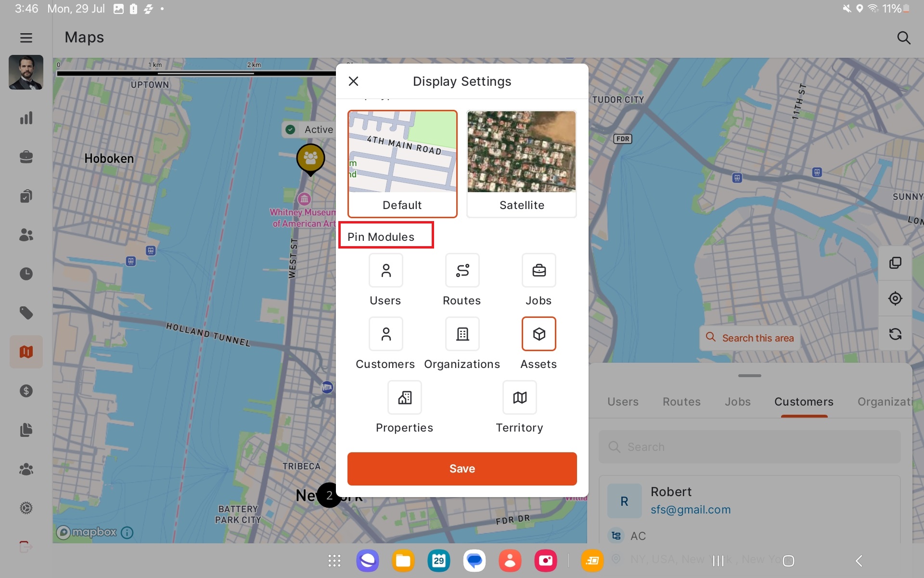
Task: Click the refresh map icon
Action: pyautogui.click(x=895, y=334)
